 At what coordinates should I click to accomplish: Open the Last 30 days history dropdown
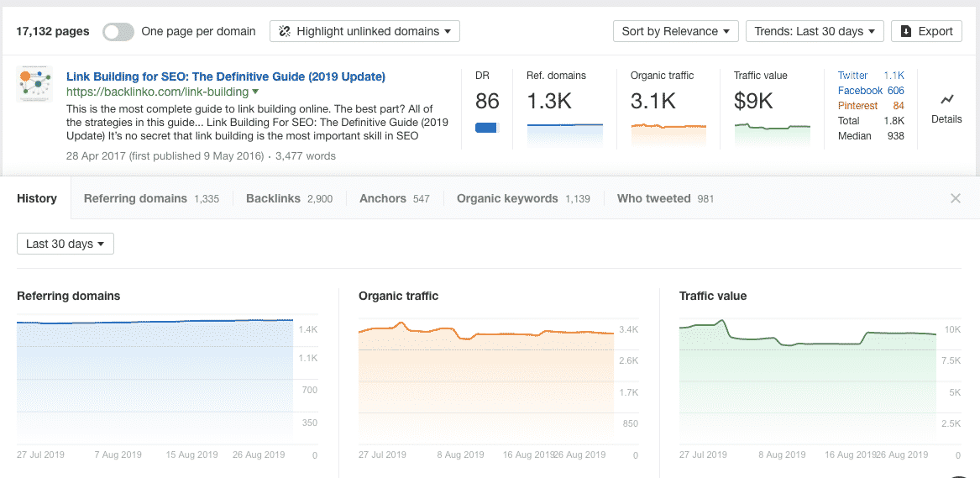pyautogui.click(x=66, y=244)
